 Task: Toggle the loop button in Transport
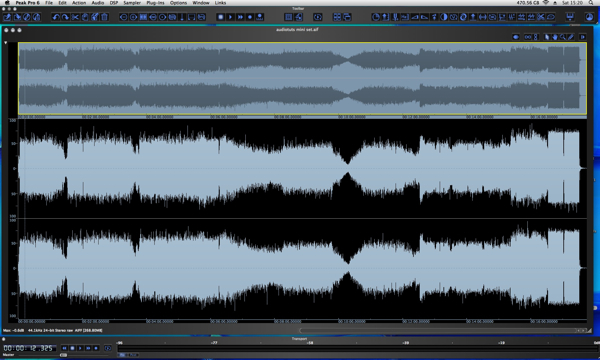tap(108, 348)
